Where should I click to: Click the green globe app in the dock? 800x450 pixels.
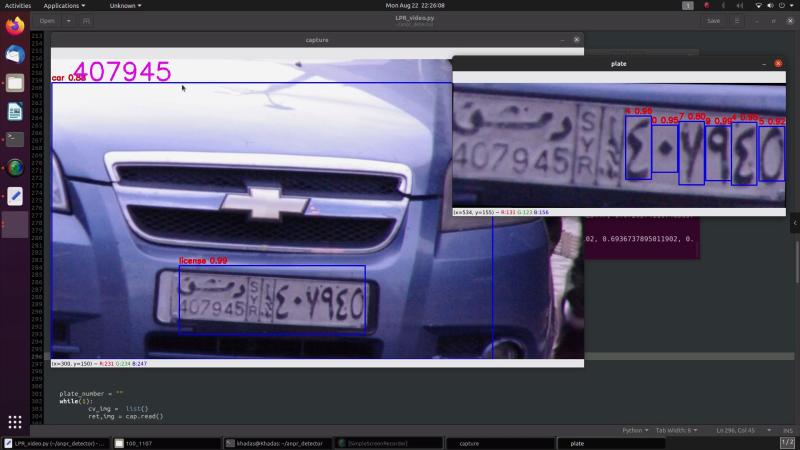pos(15,167)
